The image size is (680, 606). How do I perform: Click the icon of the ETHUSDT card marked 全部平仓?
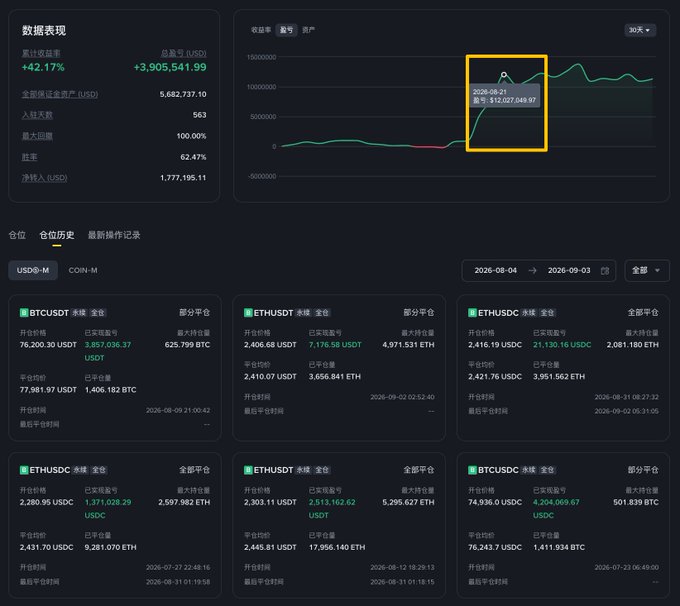248,470
